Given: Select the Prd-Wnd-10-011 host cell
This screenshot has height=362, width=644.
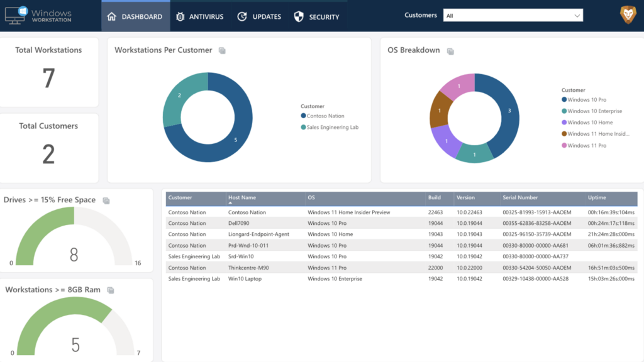Looking at the screenshot, I should click(248, 246).
